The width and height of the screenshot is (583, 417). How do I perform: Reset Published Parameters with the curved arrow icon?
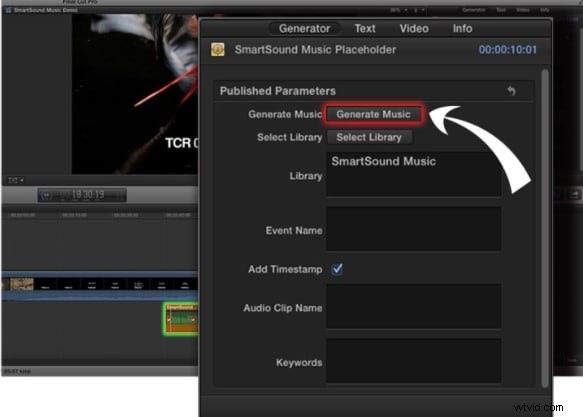pyautogui.click(x=512, y=91)
